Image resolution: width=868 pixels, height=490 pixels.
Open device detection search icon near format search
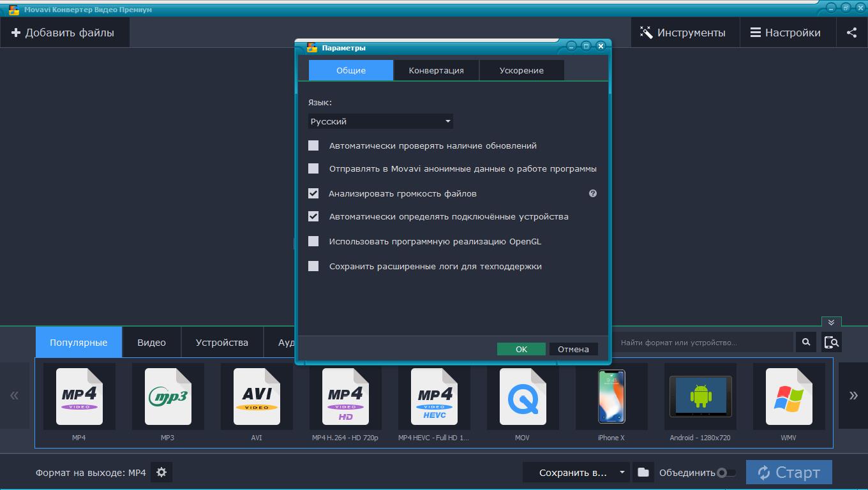(831, 342)
